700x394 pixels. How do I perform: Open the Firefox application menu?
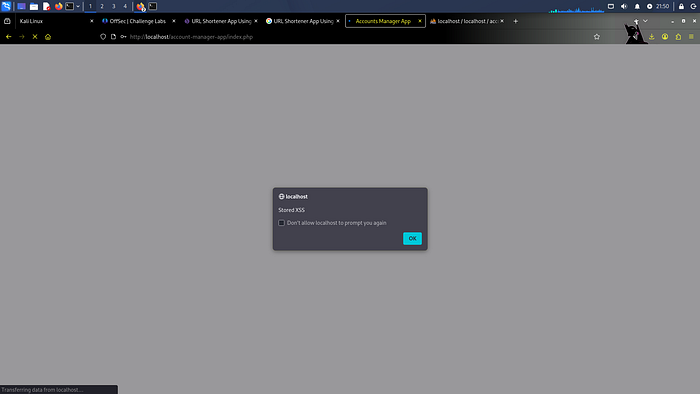[691, 37]
